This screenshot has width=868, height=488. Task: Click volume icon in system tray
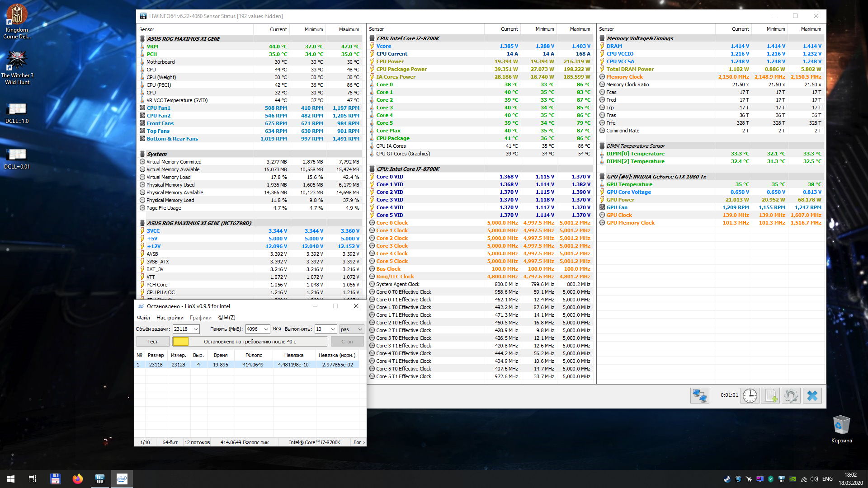pos(814,479)
